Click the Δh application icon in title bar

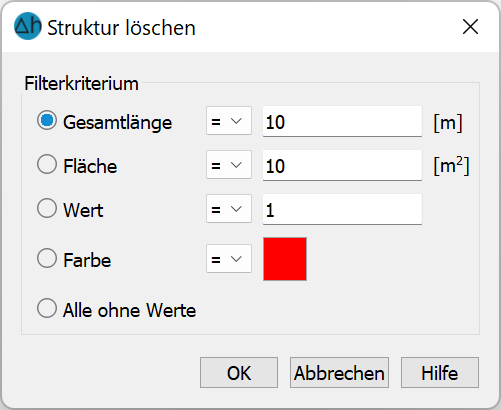pyautogui.click(x=28, y=26)
